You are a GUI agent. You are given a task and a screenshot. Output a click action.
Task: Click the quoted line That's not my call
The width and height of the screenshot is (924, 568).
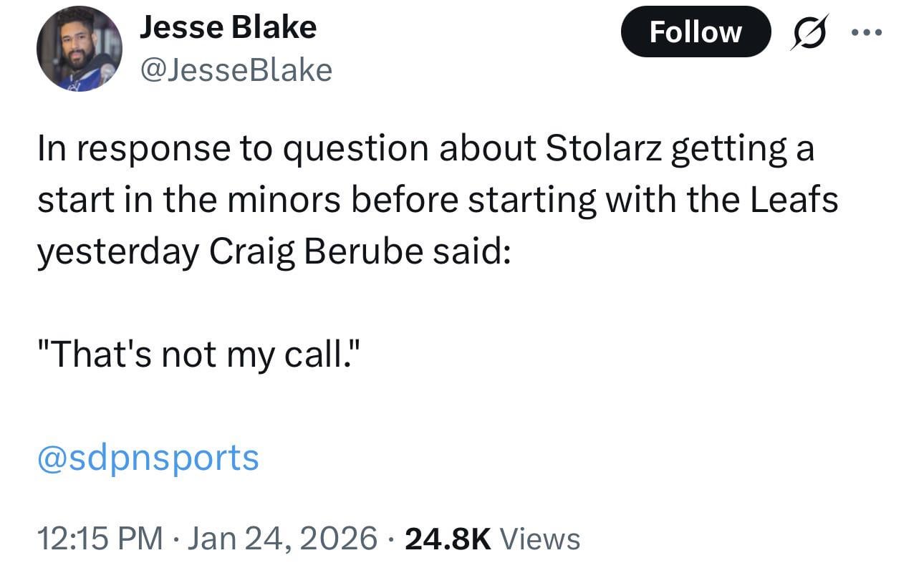pos(201,352)
